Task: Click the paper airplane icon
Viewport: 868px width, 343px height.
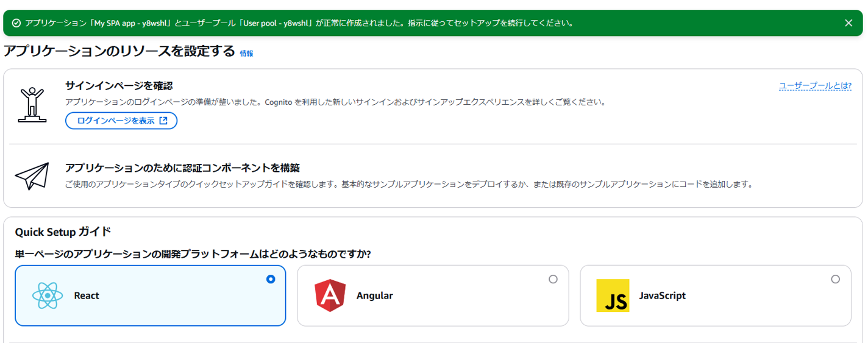Action: coord(32,175)
